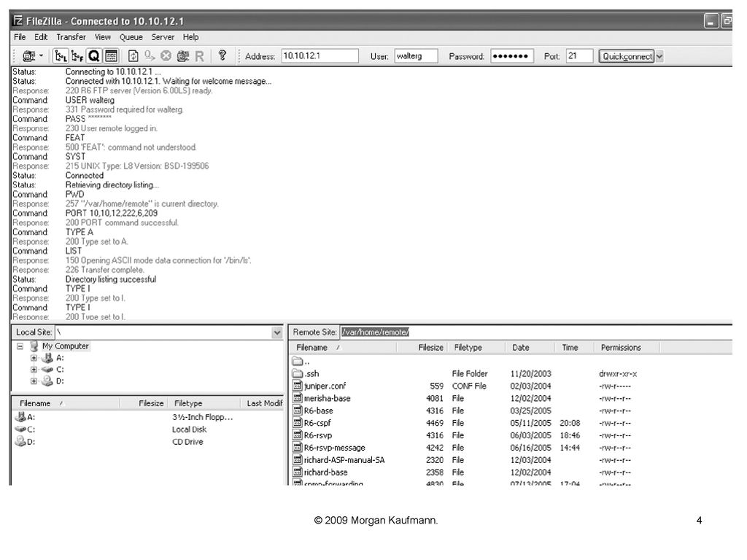Click the 'Local Disk' filetype text
Viewport: 747px width, 560px height.
189,429
